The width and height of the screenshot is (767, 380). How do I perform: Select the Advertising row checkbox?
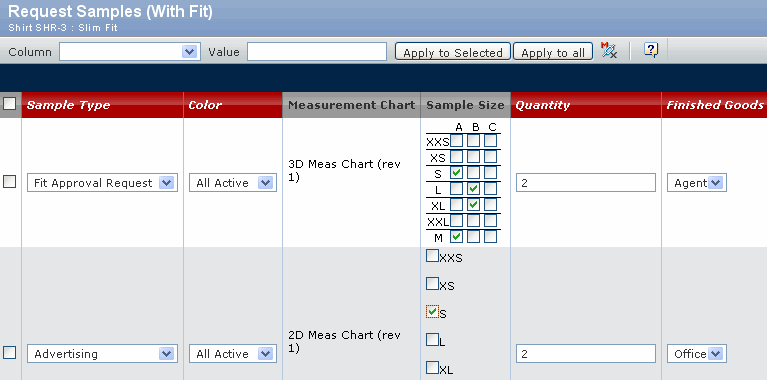click(9, 353)
